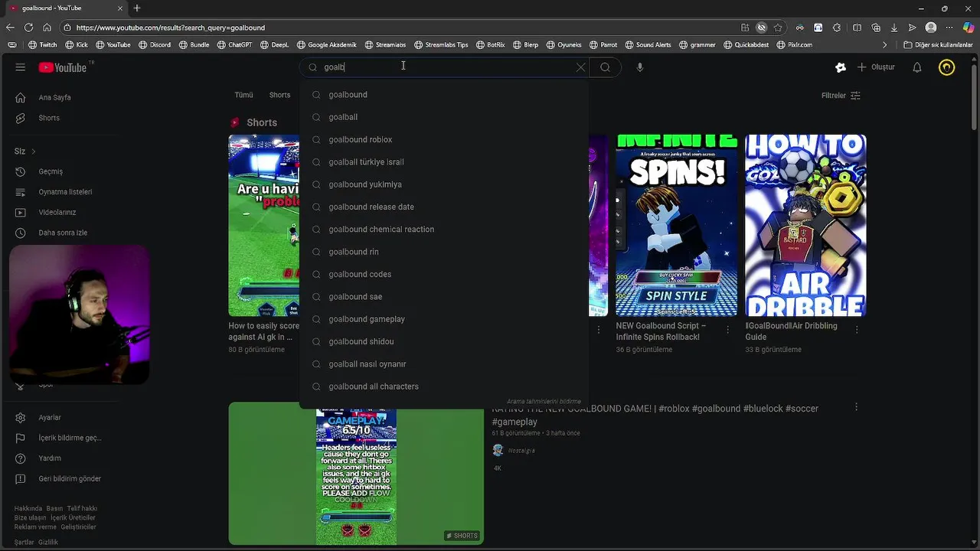980x551 pixels.
Task: Focus the YouTube search input field
Action: coord(446,67)
